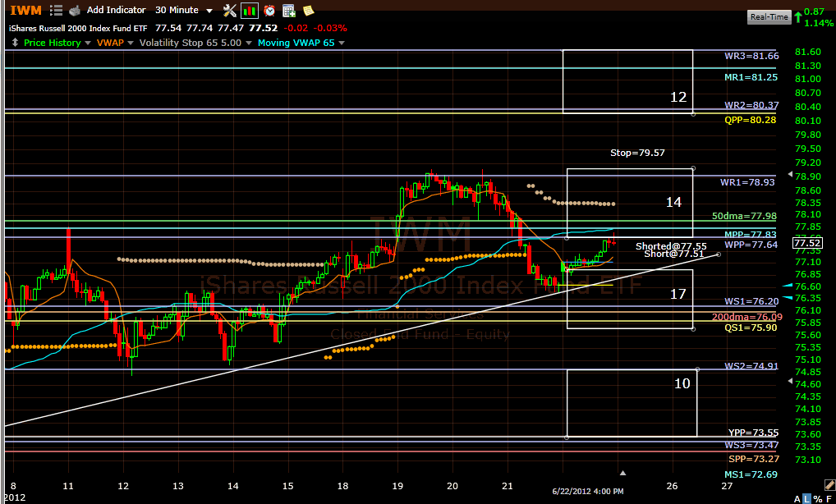Click the YPP=73.55 pivot label
This screenshot has width=836, height=504.
[753, 433]
